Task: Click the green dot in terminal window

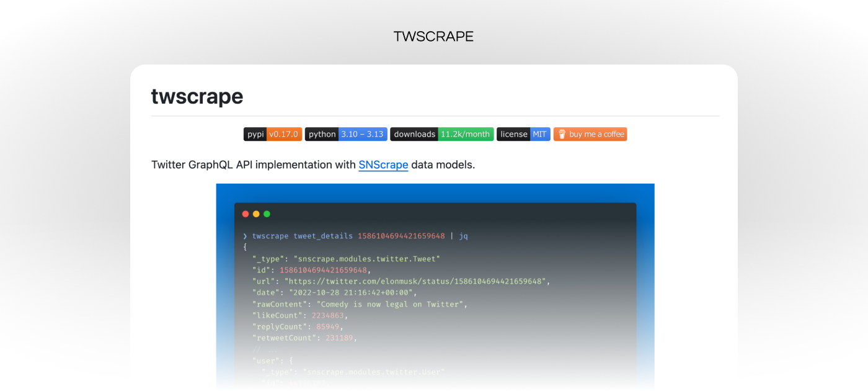Action: point(267,214)
